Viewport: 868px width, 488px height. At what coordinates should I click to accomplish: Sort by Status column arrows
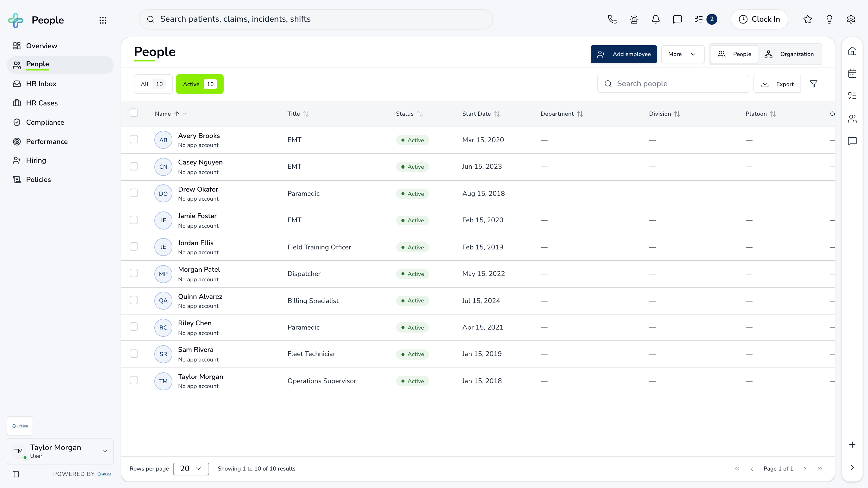[420, 114]
